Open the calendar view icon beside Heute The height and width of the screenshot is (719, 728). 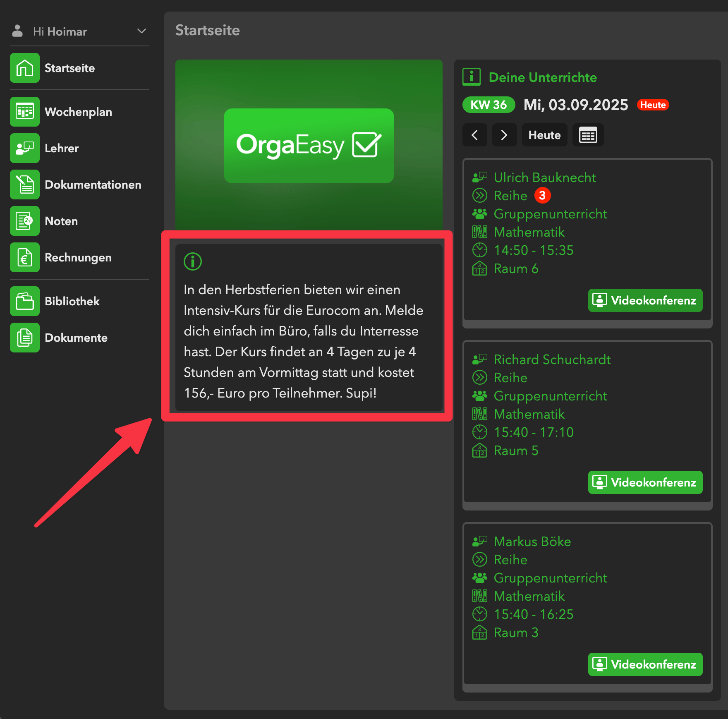[588, 135]
